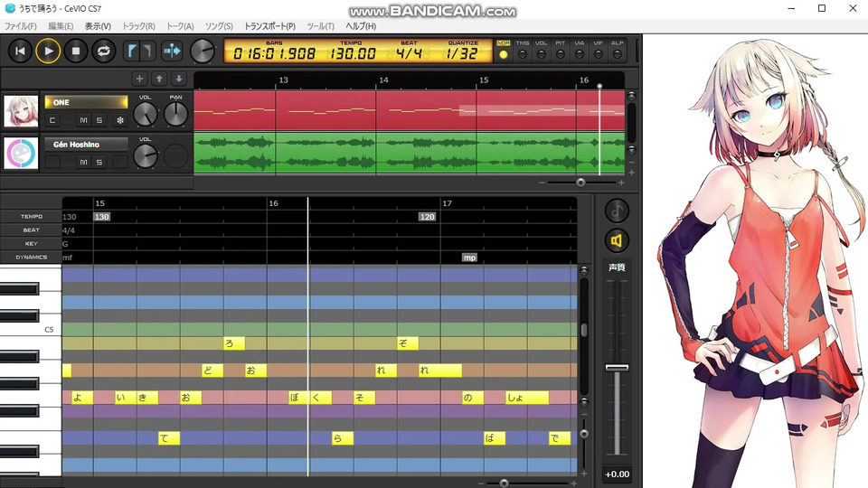Set the loop end marker flag
The width and height of the screenshot is (868, 488).
146,52
